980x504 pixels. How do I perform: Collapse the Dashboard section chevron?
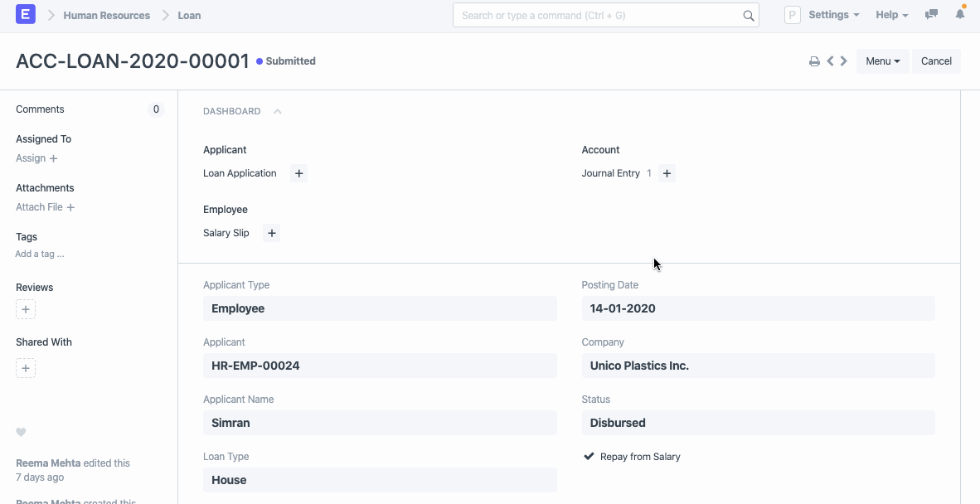point(277,110)
